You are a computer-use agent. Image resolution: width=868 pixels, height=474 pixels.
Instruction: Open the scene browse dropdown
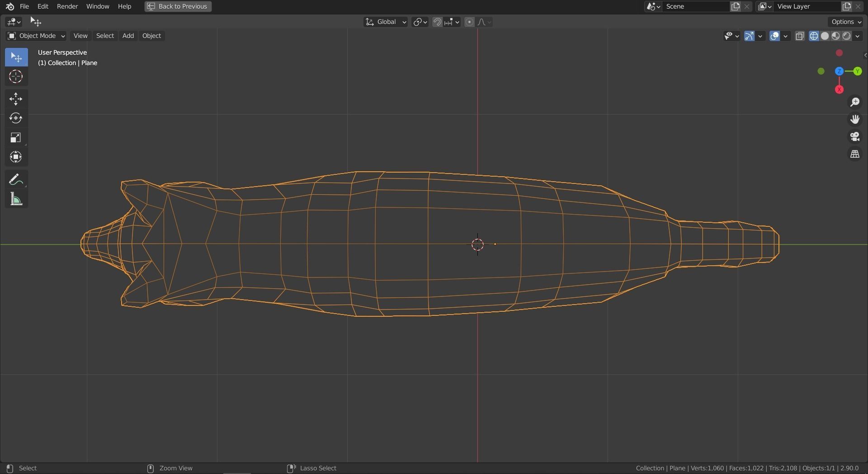click(653, 6)
